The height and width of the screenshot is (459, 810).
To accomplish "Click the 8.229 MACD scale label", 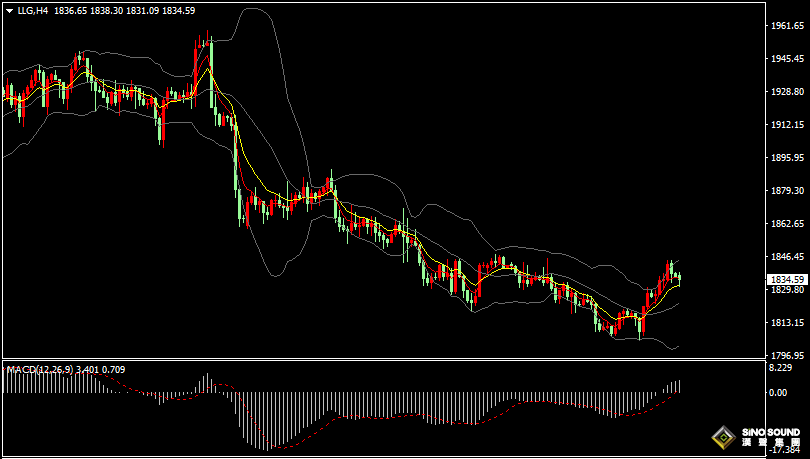I will [x=780, y=368].
